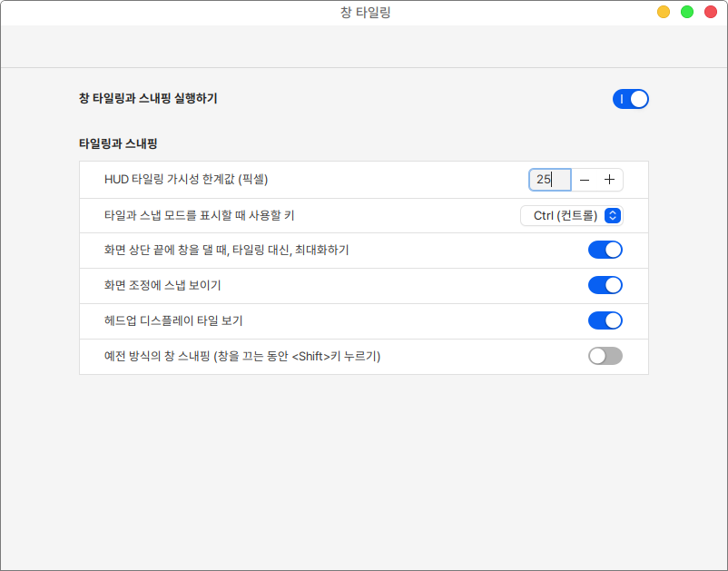Close the 창 타일링 window with the red button
This screenshot has width=728, height=571.
pos(711,12)
